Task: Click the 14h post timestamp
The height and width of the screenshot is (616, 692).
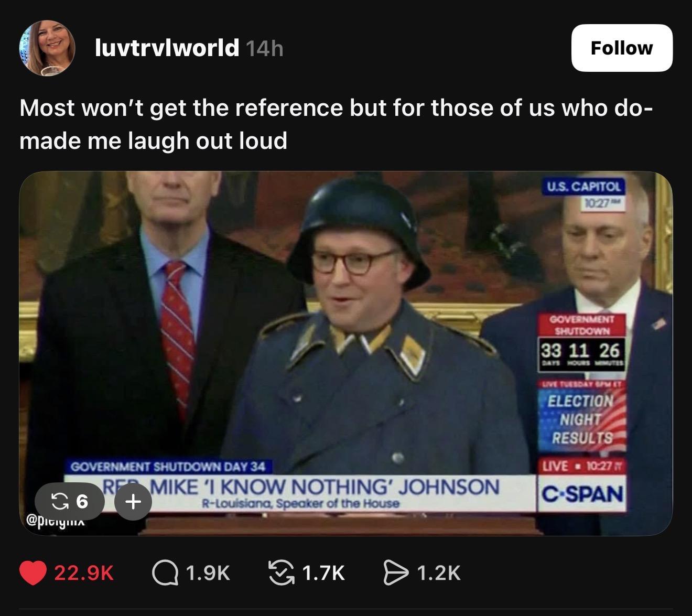Action: [264, 49]
